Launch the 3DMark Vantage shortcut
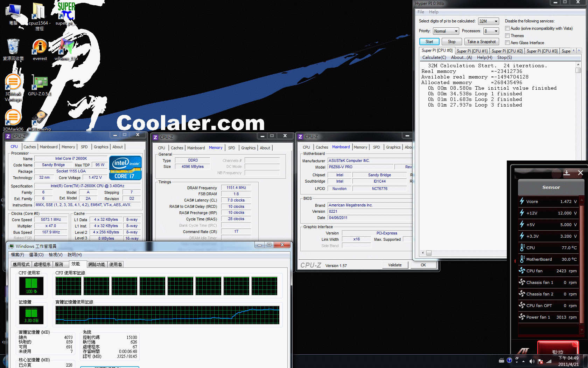This screenshot has width=588, height=368. point(13,88)
